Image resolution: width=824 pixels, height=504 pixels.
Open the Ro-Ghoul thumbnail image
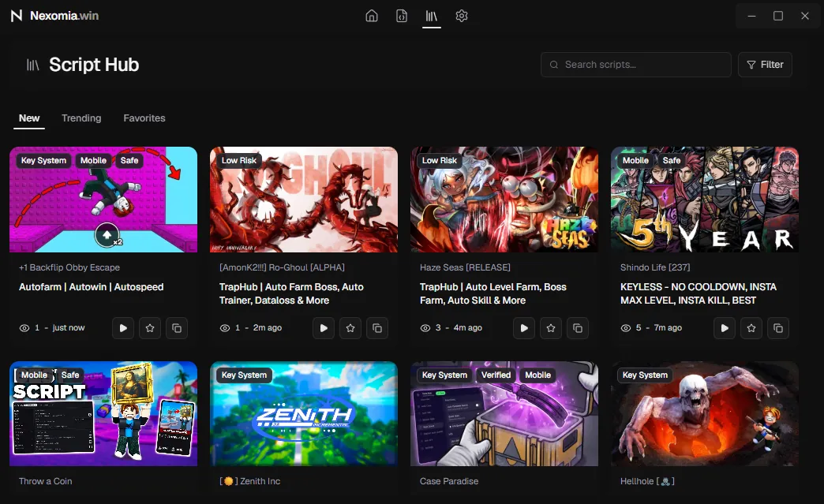tap(304, 200)
